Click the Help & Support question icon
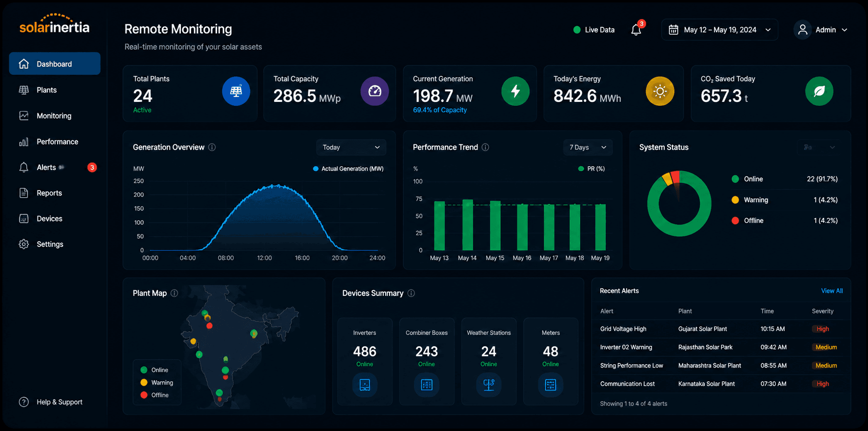 click(x=23, y=402)
